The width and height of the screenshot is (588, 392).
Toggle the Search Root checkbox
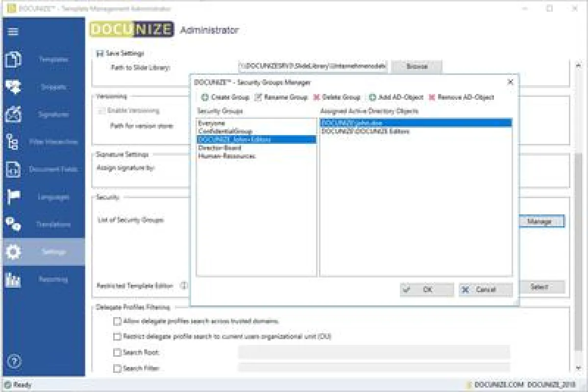(117, 352)
